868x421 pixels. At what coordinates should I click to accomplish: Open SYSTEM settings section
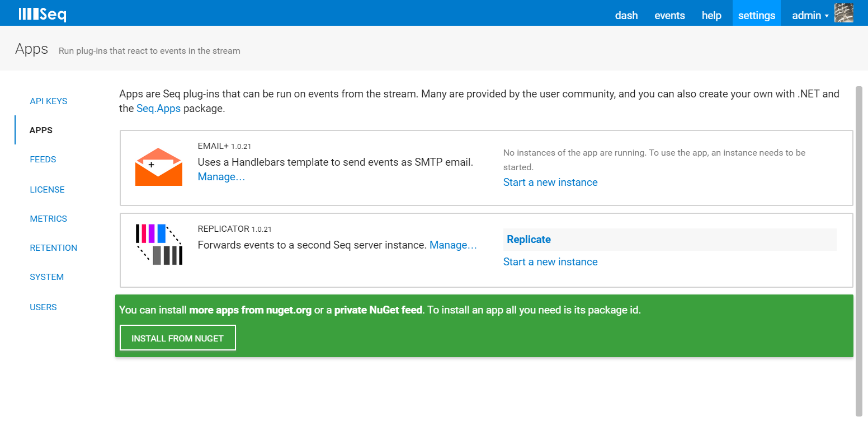(x=47, y=277)
